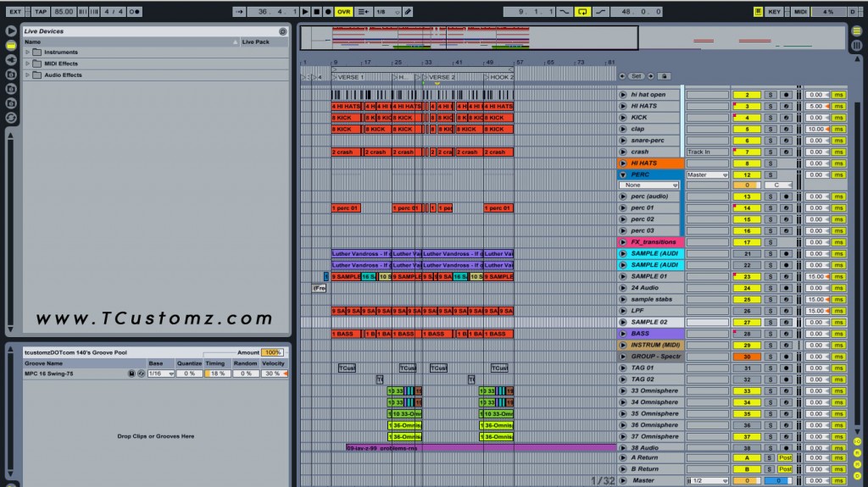Image resolution: width=868 pixels, height=487 pixels.
Task: Jump to the VERSE 1 locator
Action: (x=350, y=77)
